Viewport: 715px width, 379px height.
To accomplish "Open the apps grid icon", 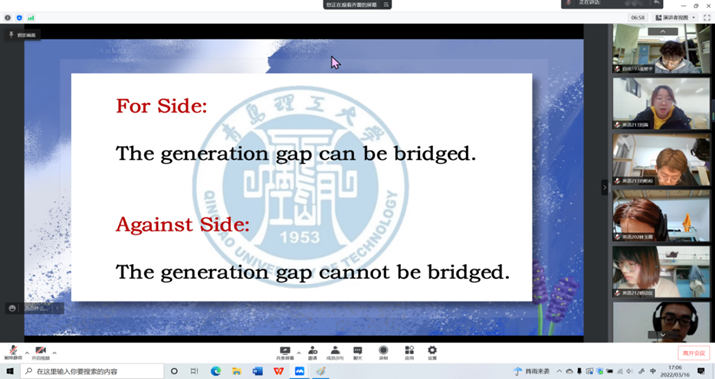I will (x=409, y=353).
